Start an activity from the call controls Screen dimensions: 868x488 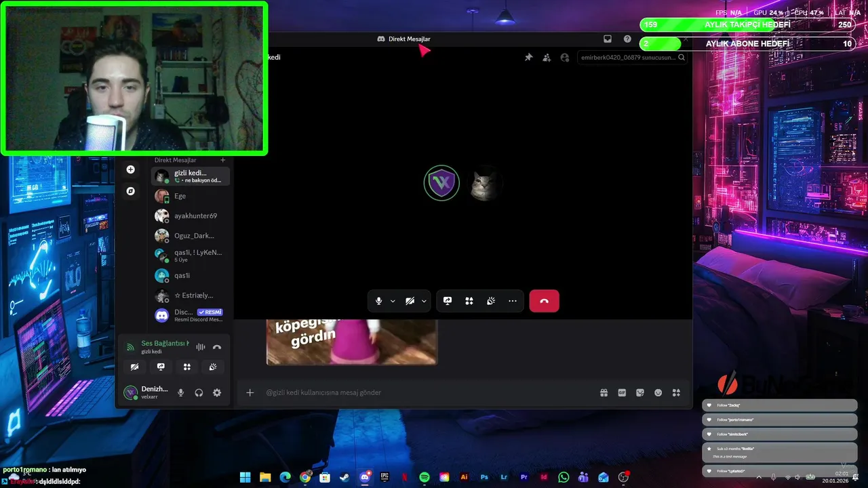469,301
